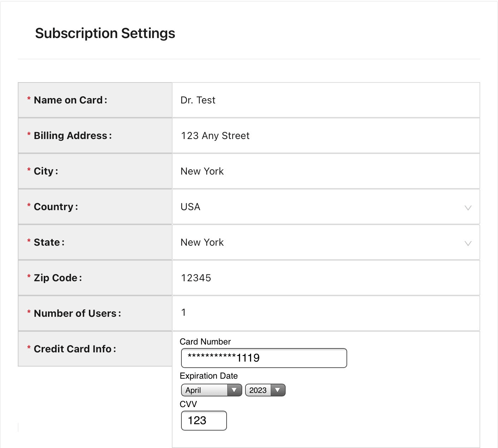This screenshot has height=448, width=498.
Task: Focus the Billing Address input field
Action: [325, 136]
